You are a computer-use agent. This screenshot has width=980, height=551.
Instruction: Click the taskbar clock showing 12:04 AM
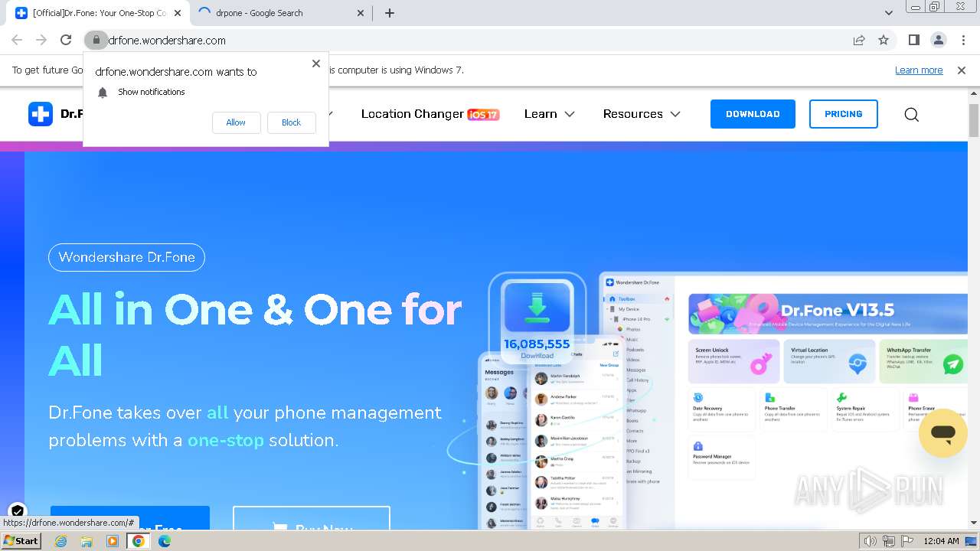pos(941,541)
